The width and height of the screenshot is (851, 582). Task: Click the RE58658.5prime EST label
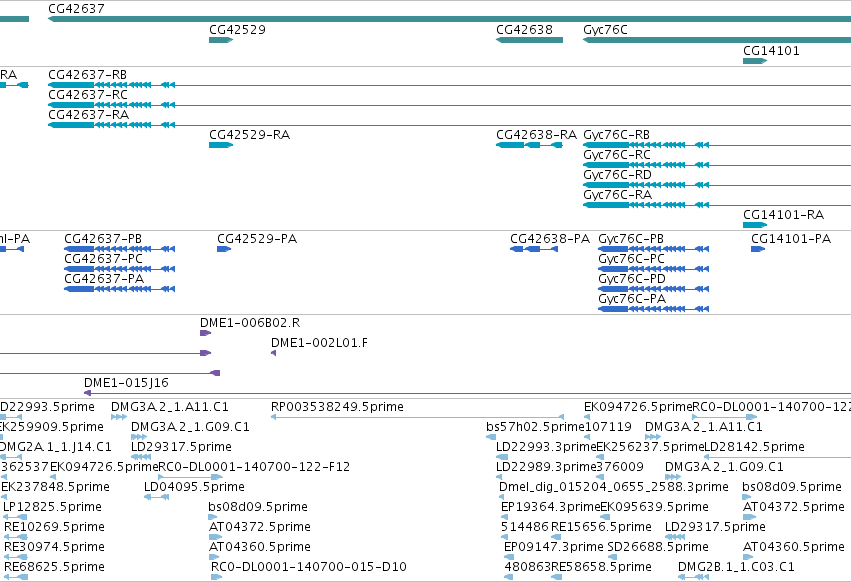pos(601,567)
